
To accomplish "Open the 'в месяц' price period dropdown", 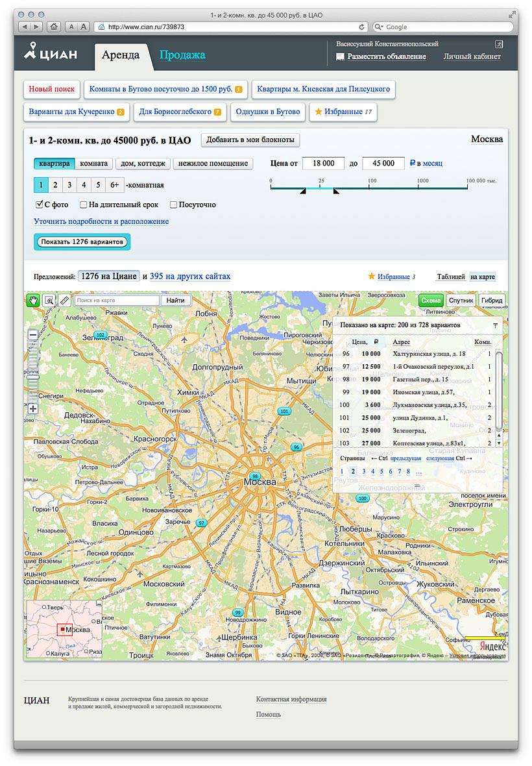I will [428, 164].
